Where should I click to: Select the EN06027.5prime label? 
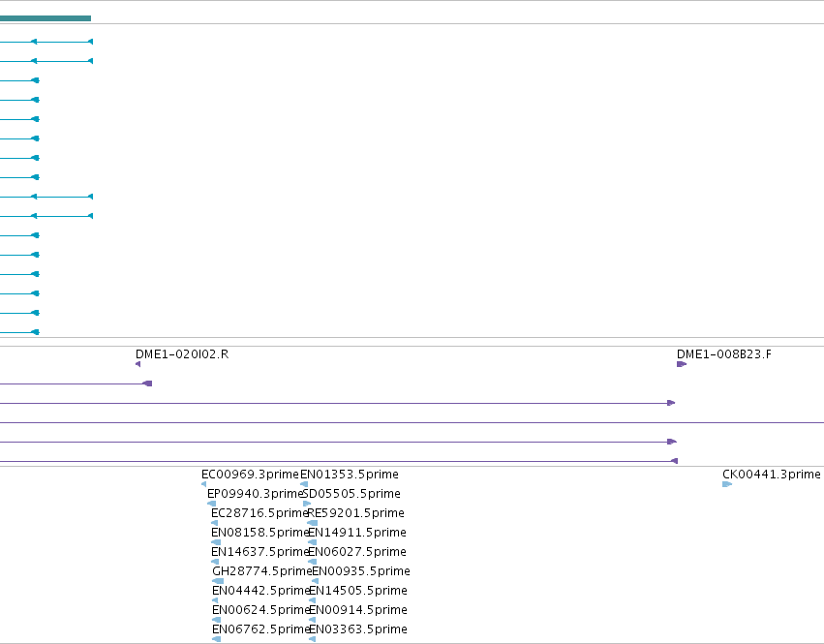point(357,552)
